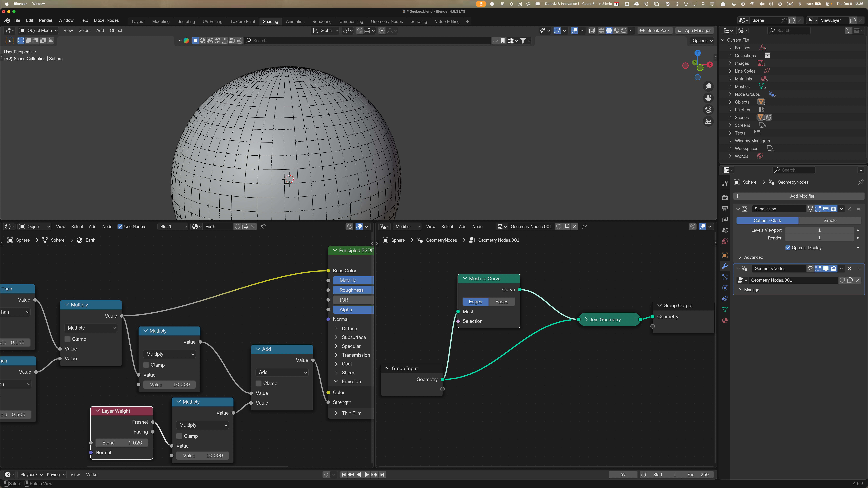Open the Add node operation dropdown
This screenshot has width=868, height=488.
click(x=282, y=372)
